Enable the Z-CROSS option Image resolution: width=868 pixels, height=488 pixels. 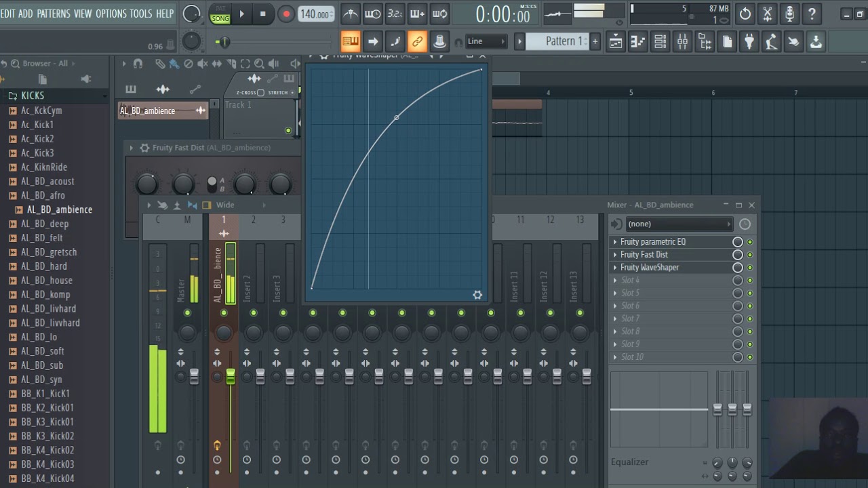pos(260,93)
